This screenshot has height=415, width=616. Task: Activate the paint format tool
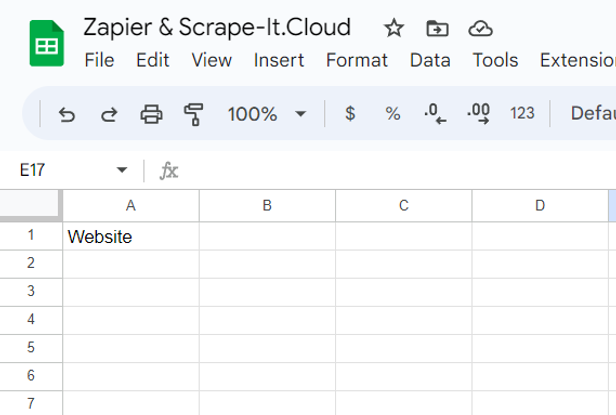click(x=193, y=114)
